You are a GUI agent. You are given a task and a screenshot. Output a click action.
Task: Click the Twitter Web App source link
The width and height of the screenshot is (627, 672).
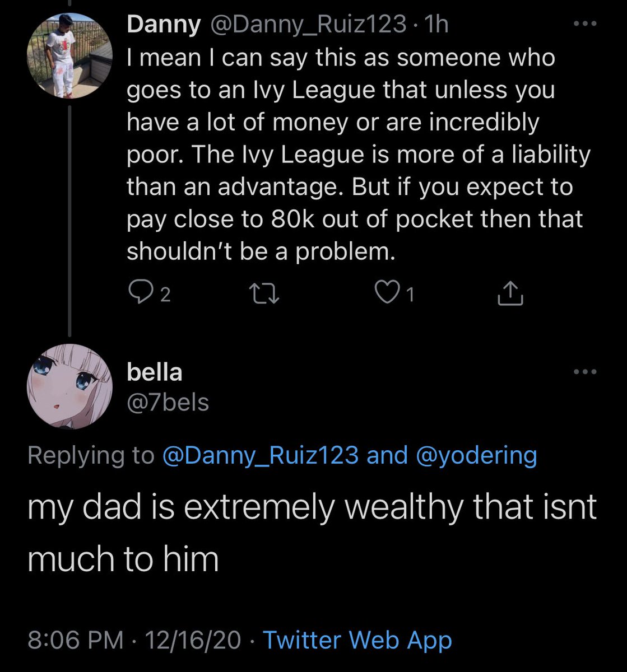(x=357, y=640)
